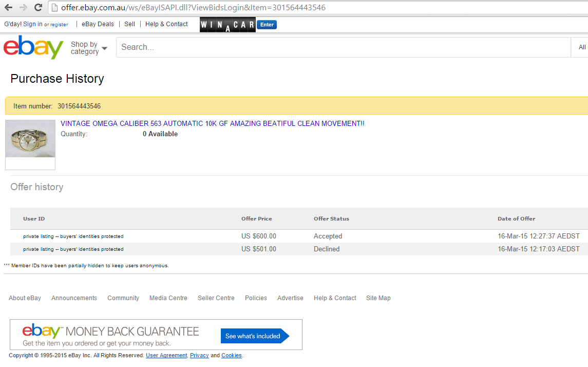Open the Vintage Omega Caliber 563 listing title
Viewport: 588px width, 367px height.
click(212, 124)
